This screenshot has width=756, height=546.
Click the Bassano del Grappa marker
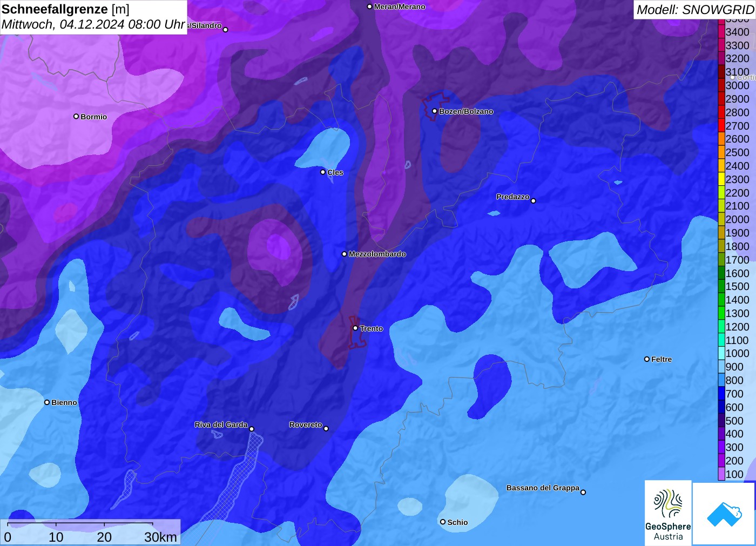click(x=583, y=491)
